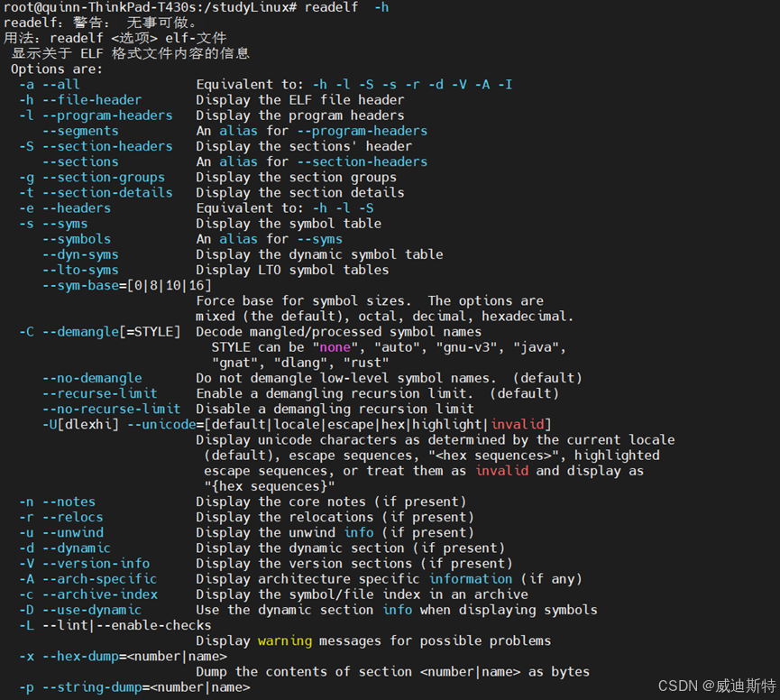Click the option '--segments'
780x700 pixels.
[x=80, y=131]
